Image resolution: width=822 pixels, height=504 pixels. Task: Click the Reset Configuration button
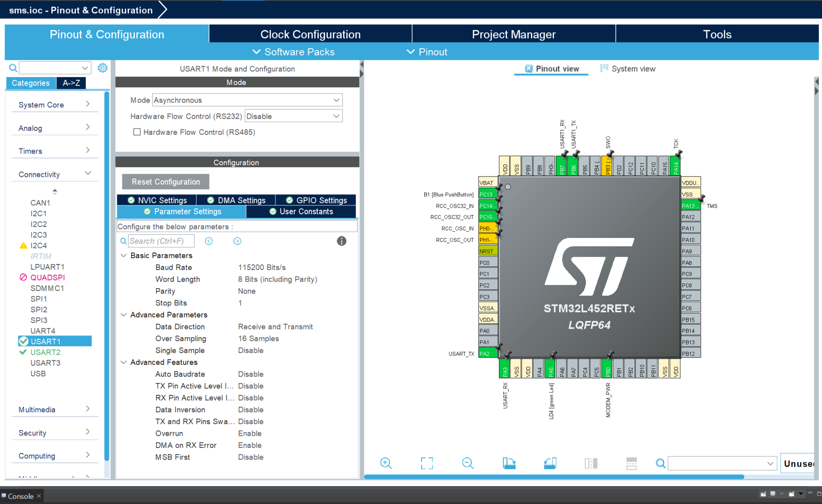point(166,182)
